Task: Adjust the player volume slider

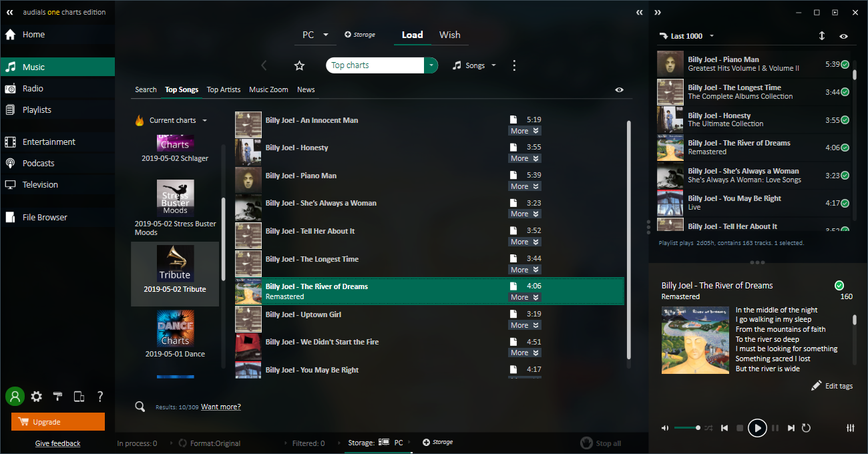Action: (686, 428)
